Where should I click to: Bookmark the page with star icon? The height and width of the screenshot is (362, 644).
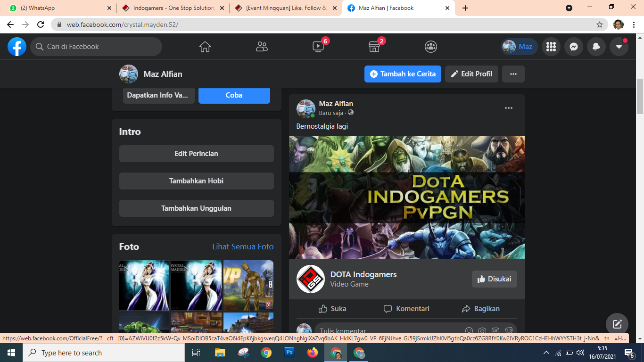coord(600,25)
